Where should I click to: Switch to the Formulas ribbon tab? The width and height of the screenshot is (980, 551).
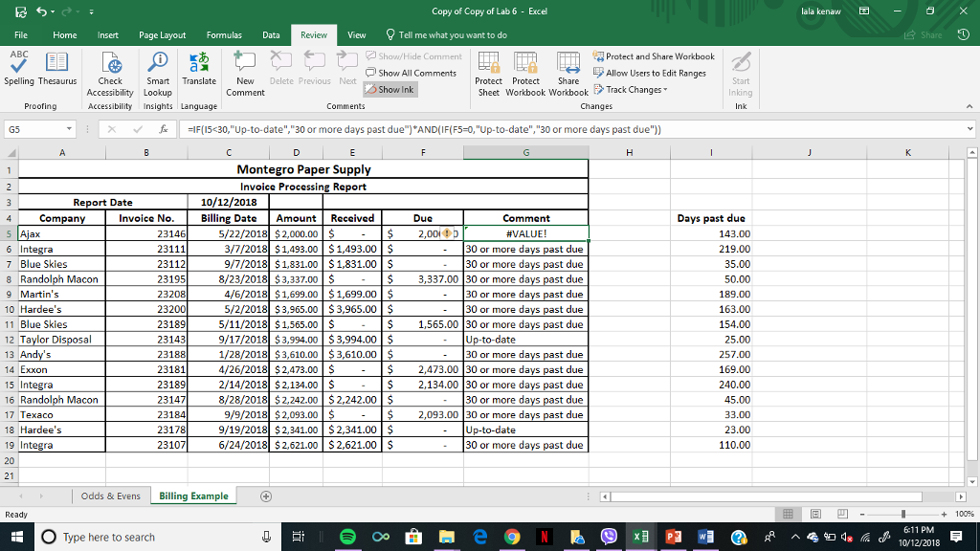tap(224, 33)
